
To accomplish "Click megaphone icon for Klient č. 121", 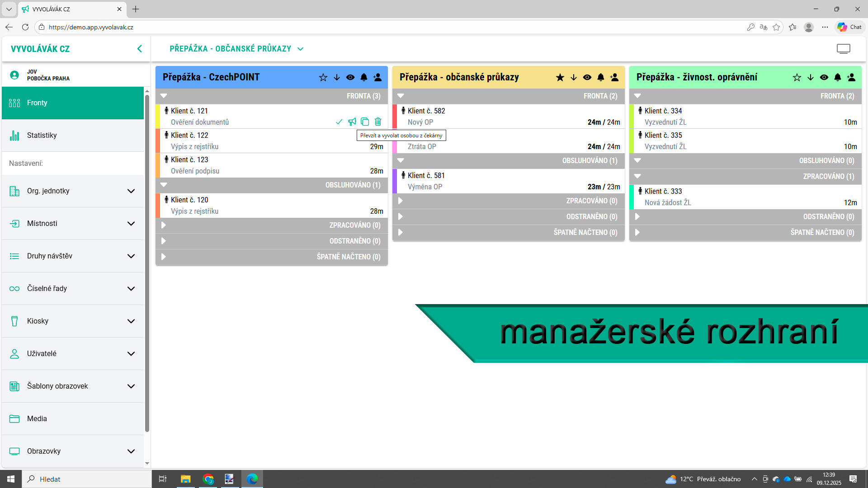I will pos(352,122).
